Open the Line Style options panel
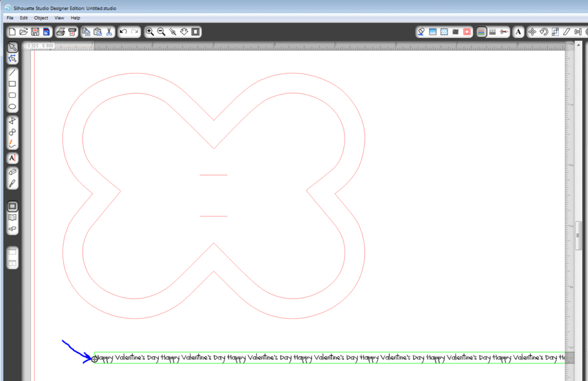Viewport: 588px width, 381px height. (492, 32)
